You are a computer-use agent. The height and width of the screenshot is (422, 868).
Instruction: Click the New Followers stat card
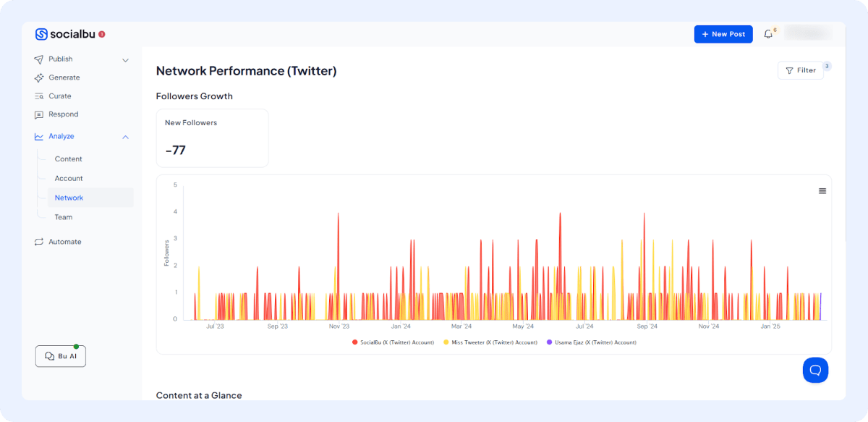click(212, 138)
